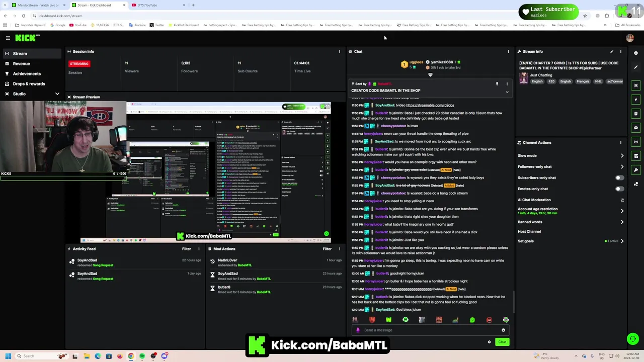Switch to YouTube browser tab

(x=158, y=5)
